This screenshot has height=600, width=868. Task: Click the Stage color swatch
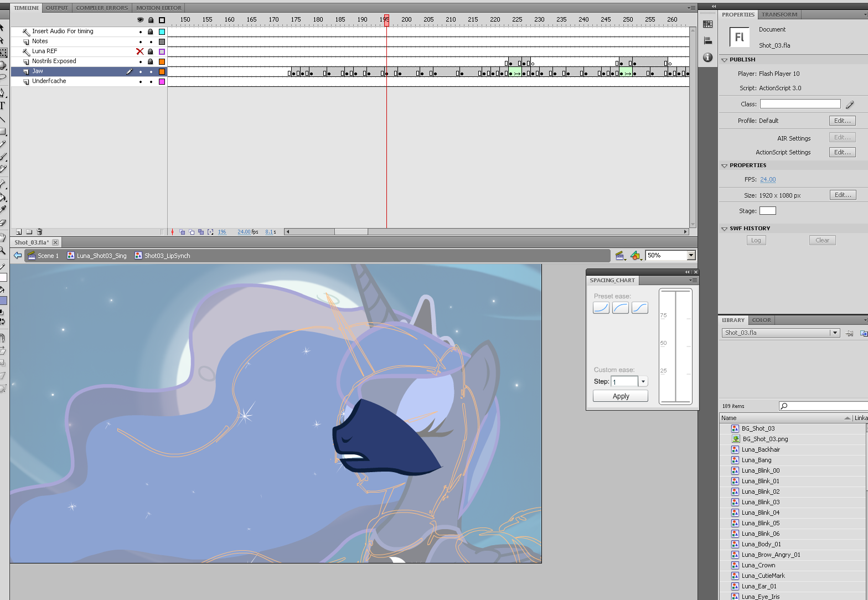click(x=768, y=211)
